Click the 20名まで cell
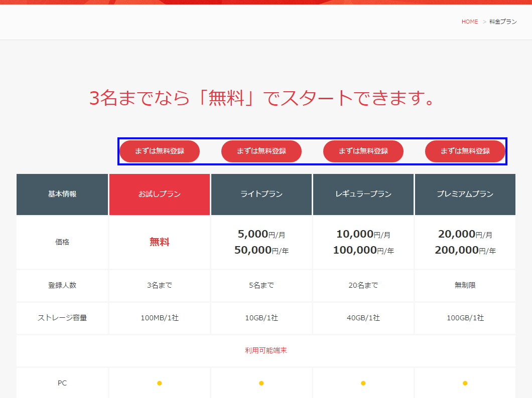The width and height of the screenshot is (532, 398). tap(363, 285)
